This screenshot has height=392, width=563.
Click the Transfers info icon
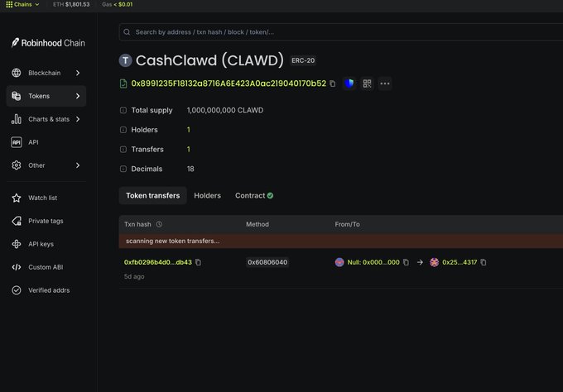pyautogui.click(x=123, y=149)
